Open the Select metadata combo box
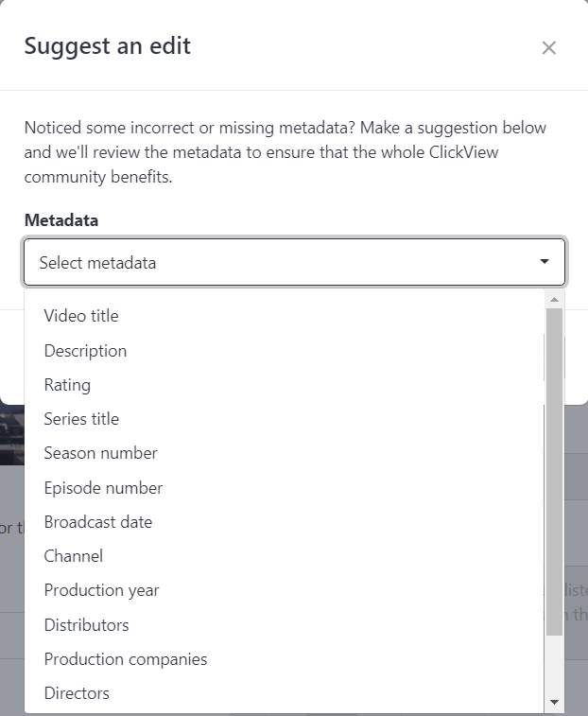588x716 pixels. [x=294, y=262]
